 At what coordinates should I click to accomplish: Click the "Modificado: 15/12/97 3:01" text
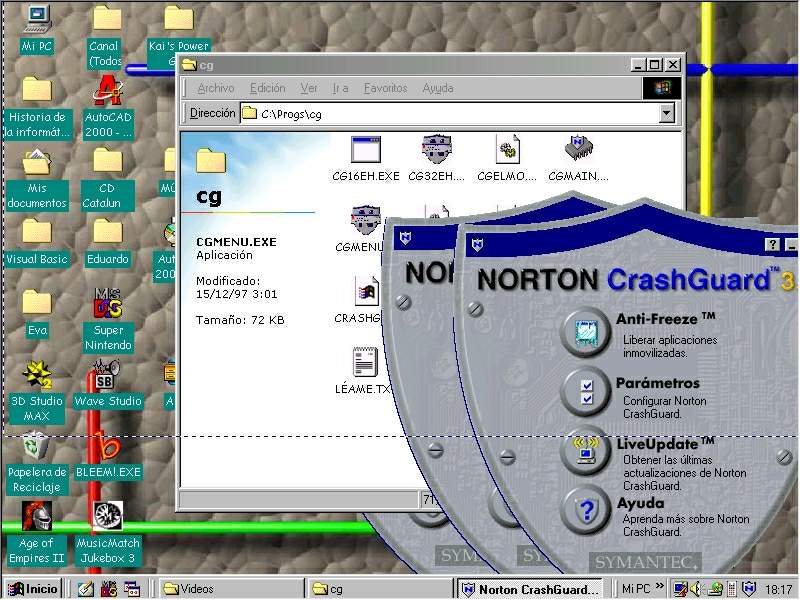tap(236, 287)
